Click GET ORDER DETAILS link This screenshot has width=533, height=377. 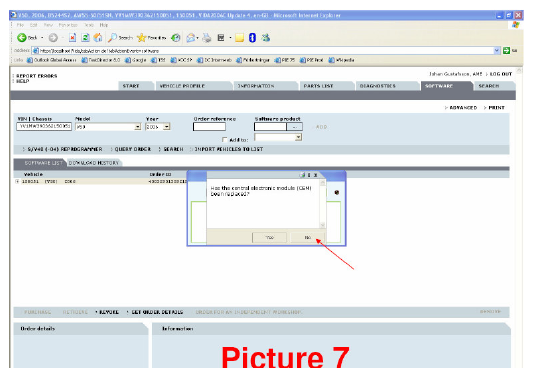click(157, 312)
